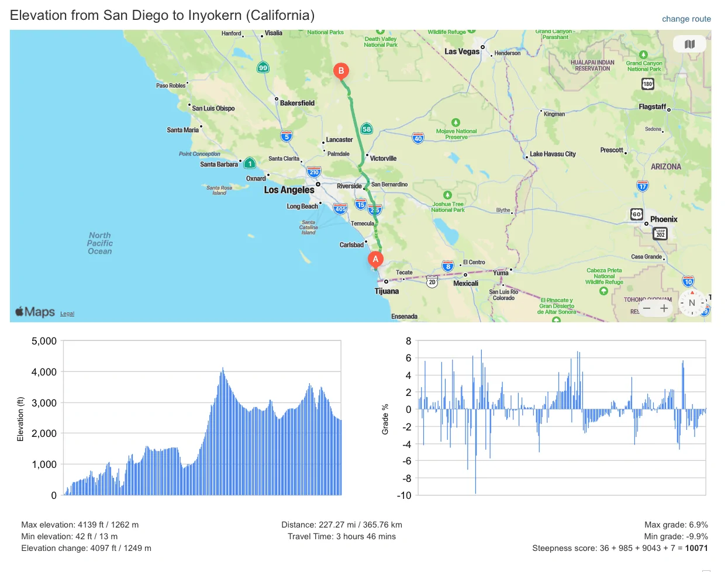
Task: Click the Interstate 8 shield
Action: [448, 267]
